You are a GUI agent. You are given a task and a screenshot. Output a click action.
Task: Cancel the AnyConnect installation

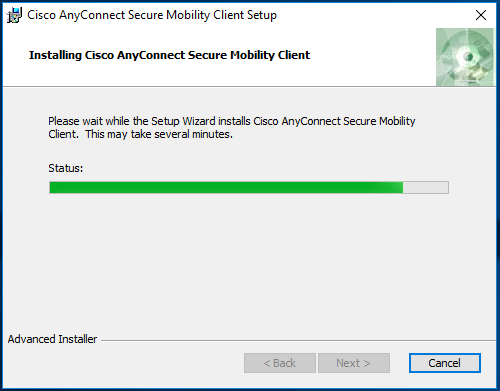pyautogui.click(x=445, y=363)
